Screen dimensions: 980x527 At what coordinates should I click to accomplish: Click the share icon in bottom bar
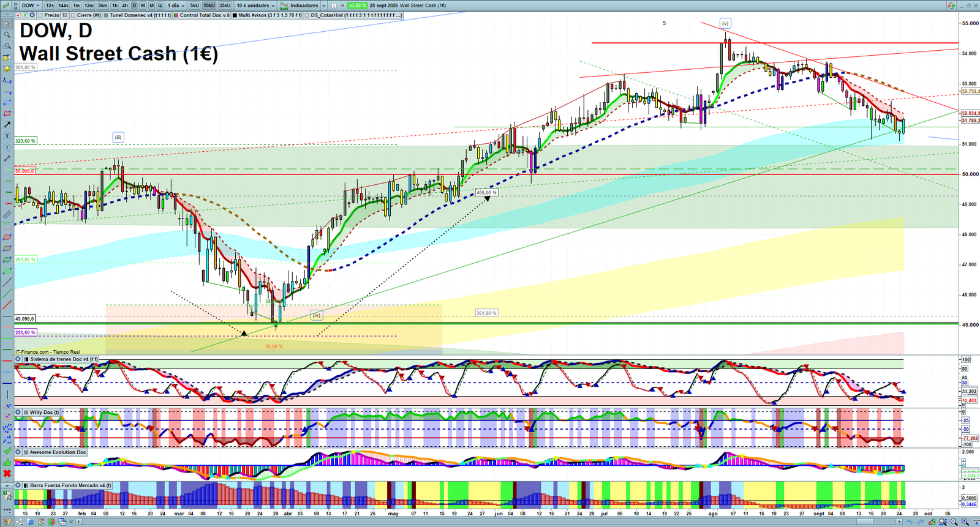pos(18,522)
